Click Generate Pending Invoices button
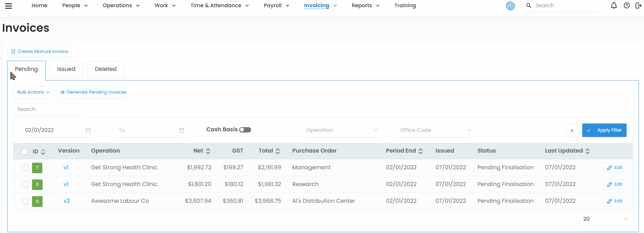This screenshot has width=644, height=233. 93,92
